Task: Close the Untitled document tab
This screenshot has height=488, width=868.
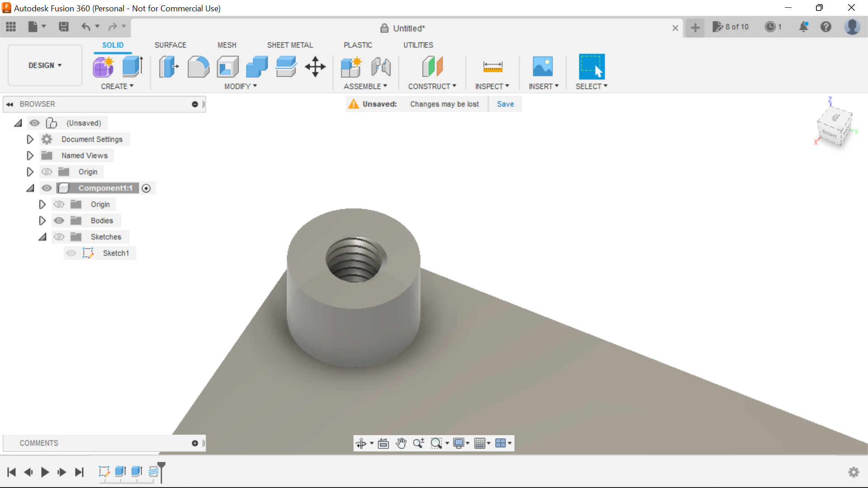Action: click(675, 28)
